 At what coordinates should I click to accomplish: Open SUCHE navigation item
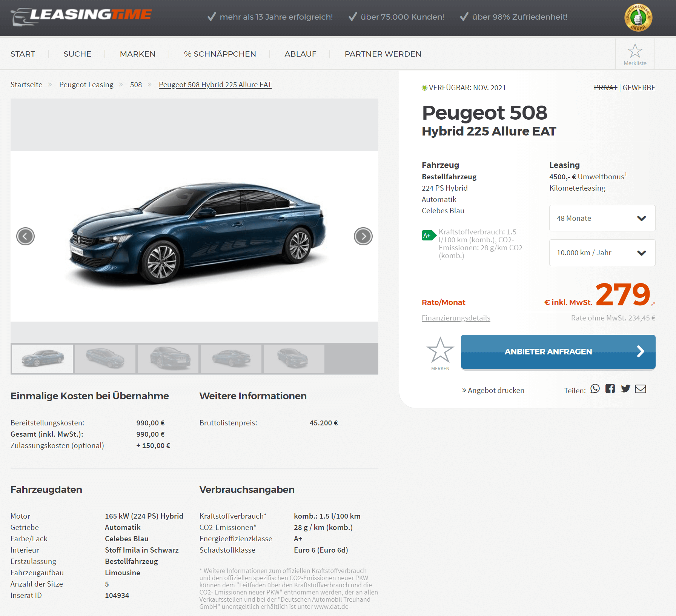click(x=77, y=54)
